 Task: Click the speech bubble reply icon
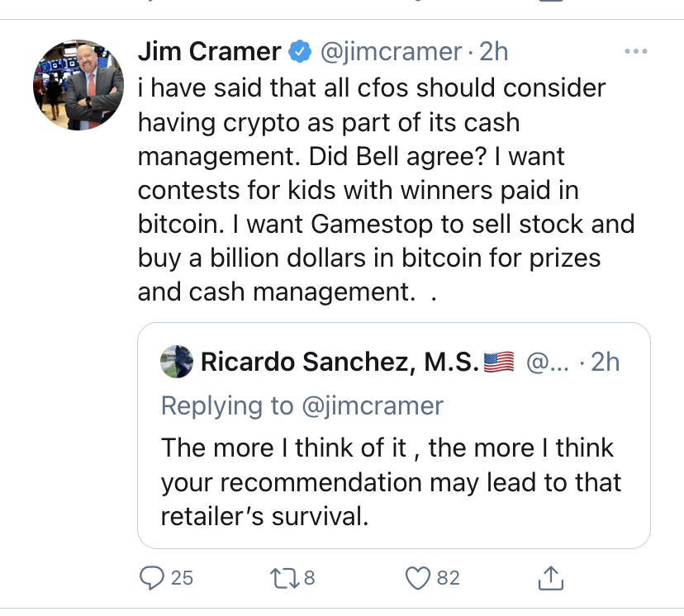tap(152, 578)
